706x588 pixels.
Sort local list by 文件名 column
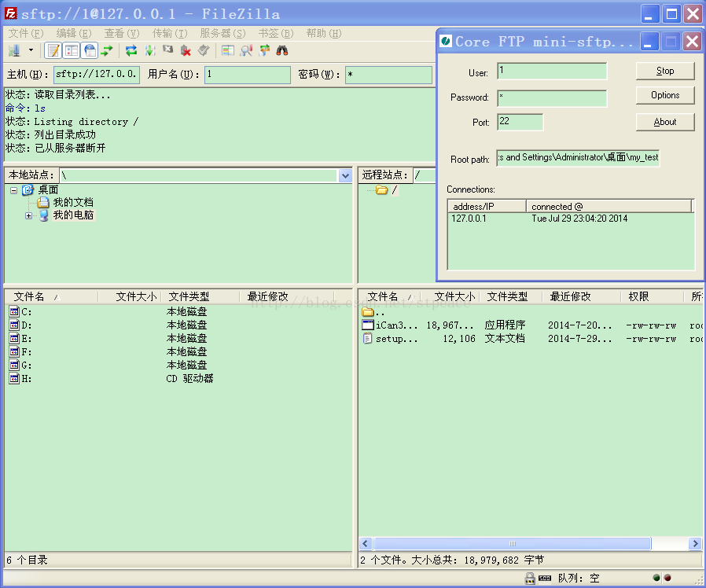[x=51, y=296]
